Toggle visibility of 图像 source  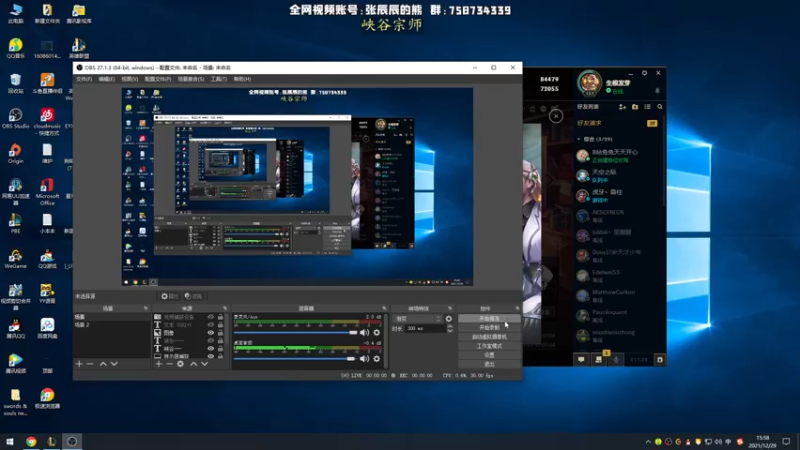211,333
